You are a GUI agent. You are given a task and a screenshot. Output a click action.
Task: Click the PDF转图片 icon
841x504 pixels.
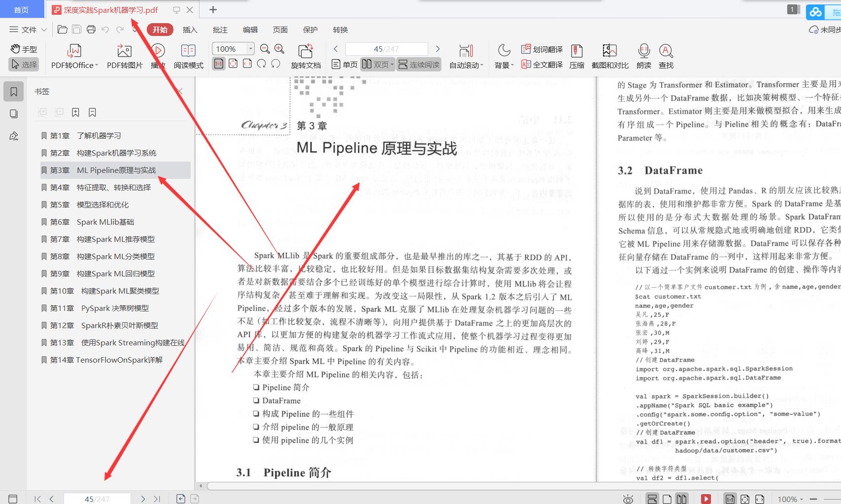124,51
